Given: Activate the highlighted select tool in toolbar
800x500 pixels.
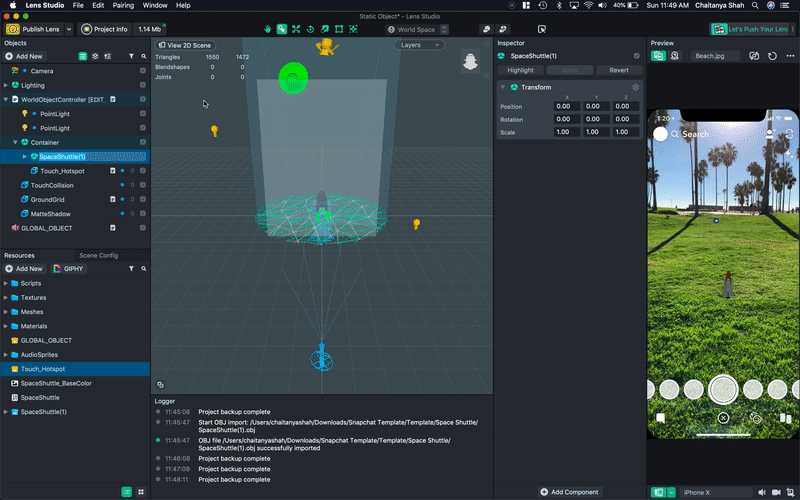Looking at the screenshot, I should (282, 29).
